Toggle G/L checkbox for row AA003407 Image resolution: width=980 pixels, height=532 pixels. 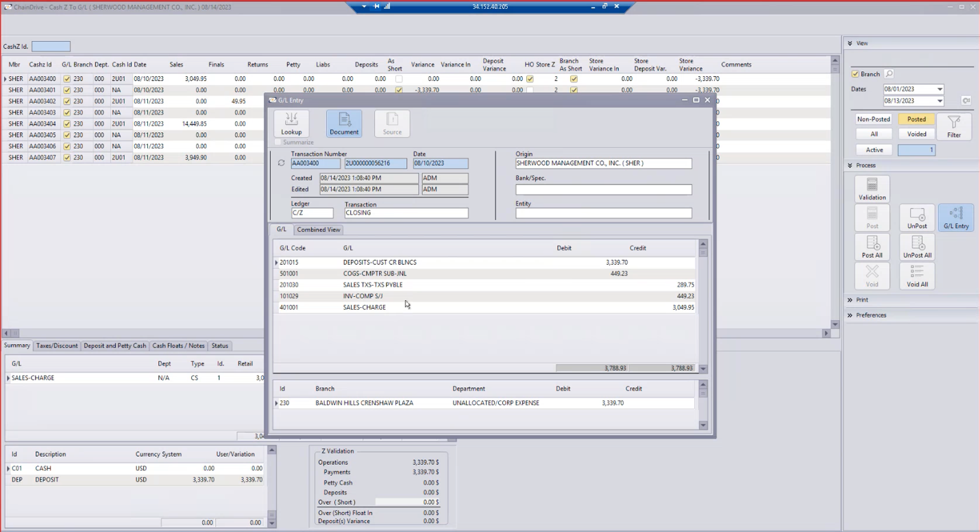pos(66,158)
